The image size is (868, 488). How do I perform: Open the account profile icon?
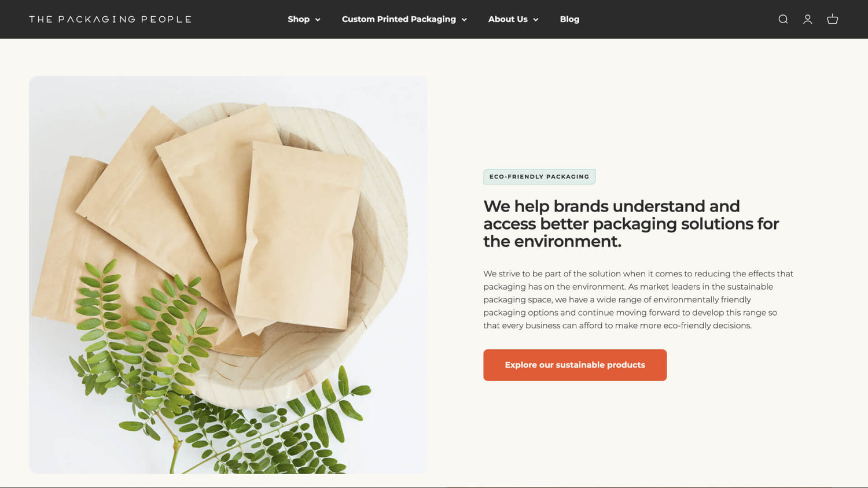coord(808,19)
